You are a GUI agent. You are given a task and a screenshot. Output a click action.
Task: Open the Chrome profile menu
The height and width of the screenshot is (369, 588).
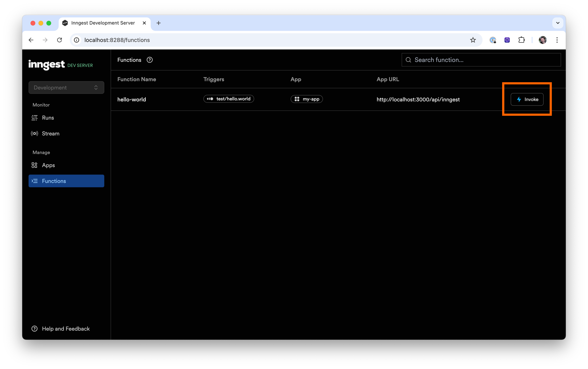[x=543, y=40]
